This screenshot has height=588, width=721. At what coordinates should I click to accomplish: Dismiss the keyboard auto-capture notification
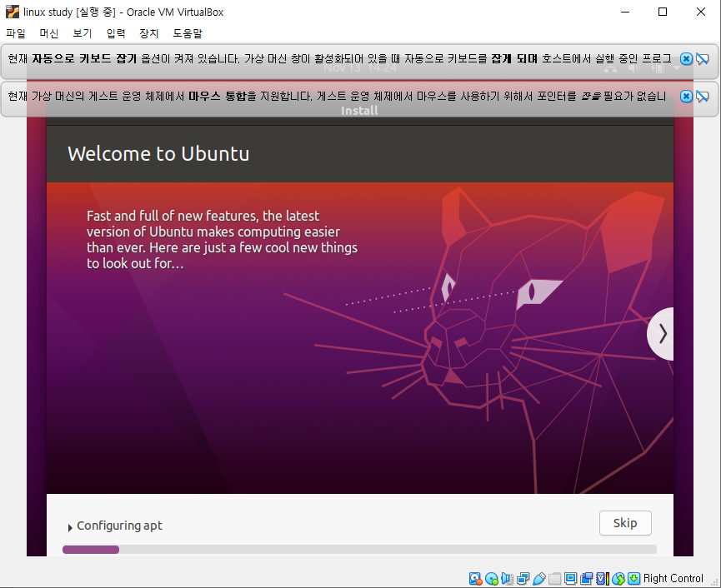coord(686,59)
